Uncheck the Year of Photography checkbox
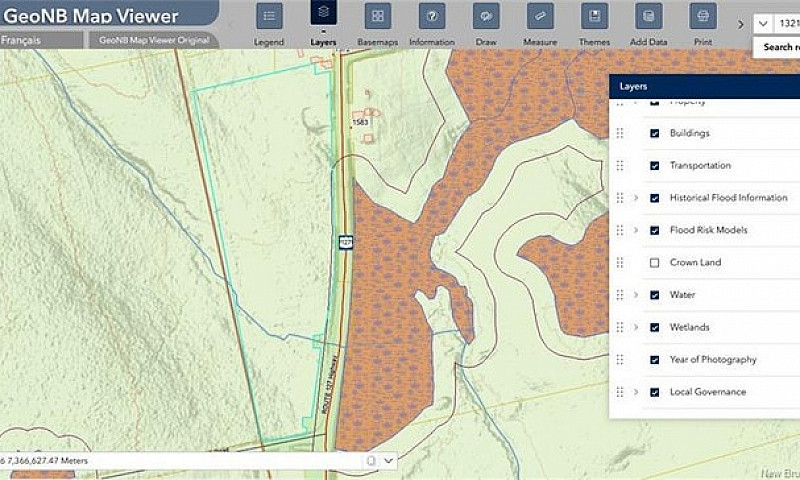This screenshot has width=800, height=480. 655,360
